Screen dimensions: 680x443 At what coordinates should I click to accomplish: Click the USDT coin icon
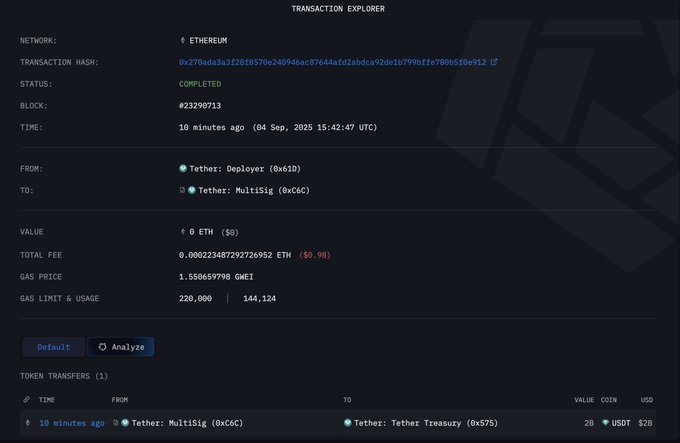[x=605, y=422]
